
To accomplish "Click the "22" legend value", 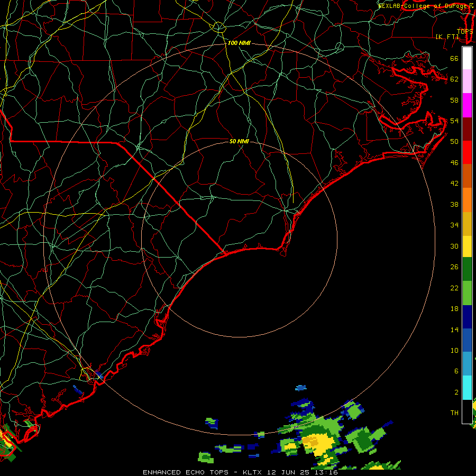I will tap(454, 288).
